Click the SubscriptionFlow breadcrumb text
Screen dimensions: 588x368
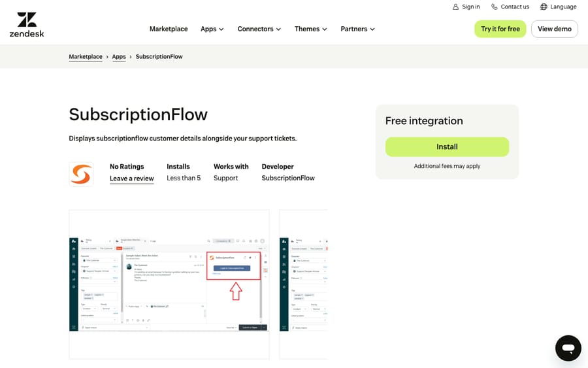159,57
